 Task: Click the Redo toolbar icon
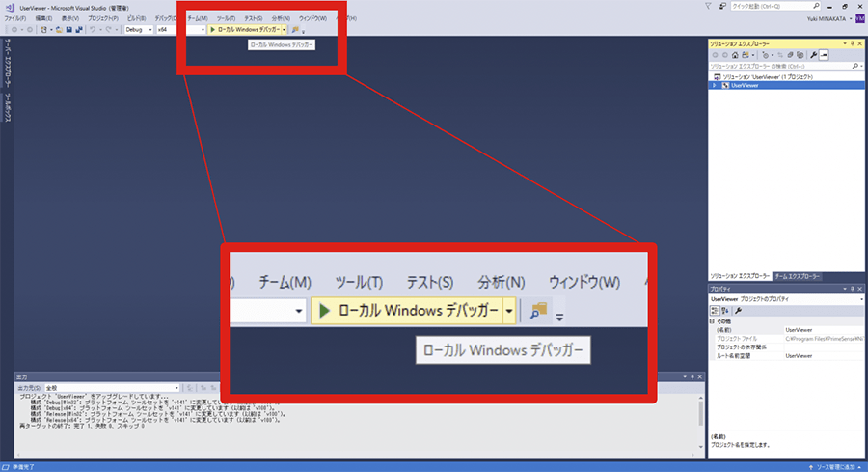(108, 29)
